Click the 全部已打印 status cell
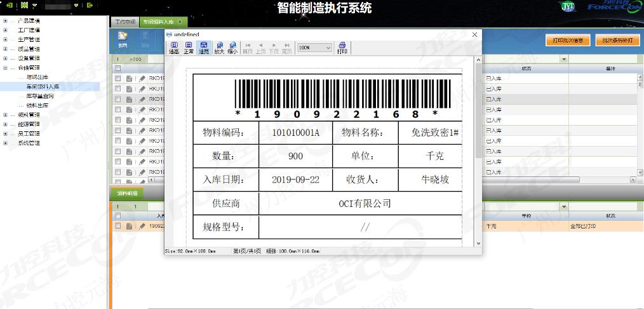 (x=606, y=226)
